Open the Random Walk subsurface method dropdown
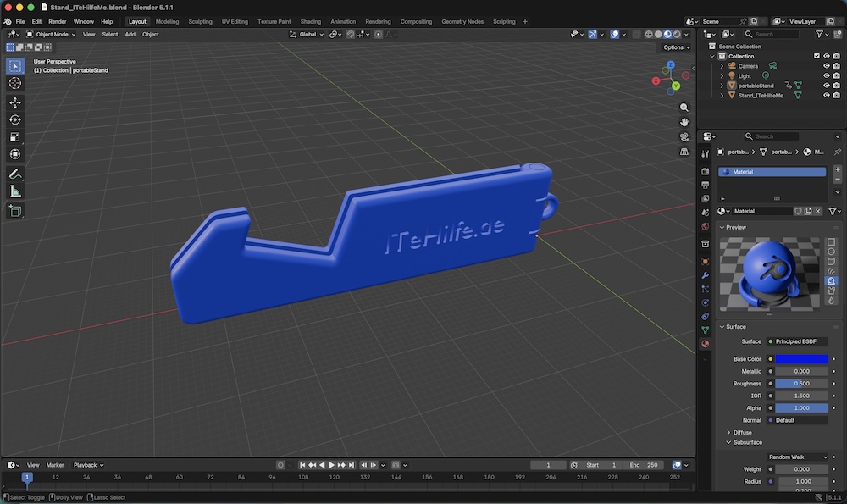Screen dimensions: 847x504 797,457
